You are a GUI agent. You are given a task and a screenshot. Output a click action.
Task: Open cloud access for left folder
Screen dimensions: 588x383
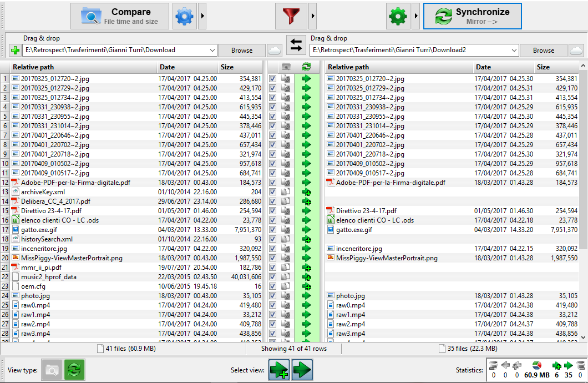[275, 51]
